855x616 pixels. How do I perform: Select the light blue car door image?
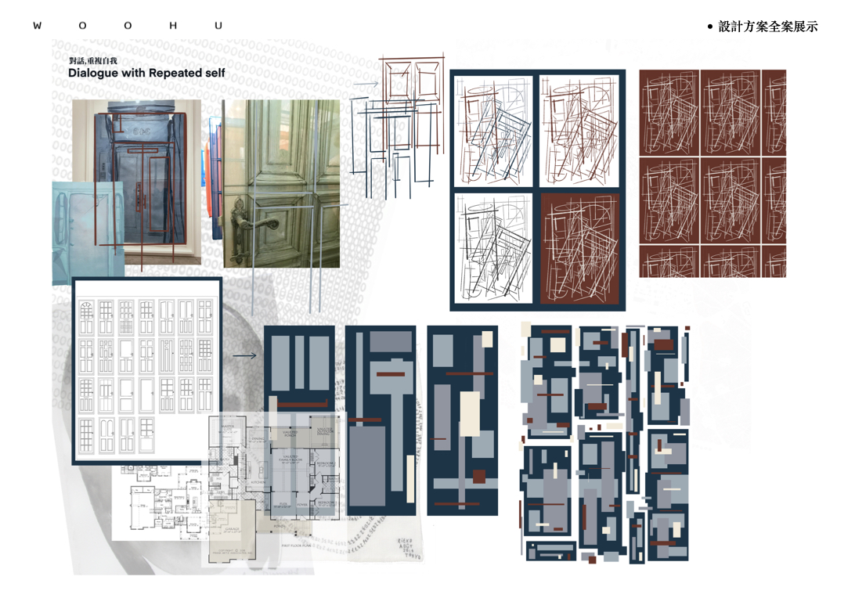[88, 232]
